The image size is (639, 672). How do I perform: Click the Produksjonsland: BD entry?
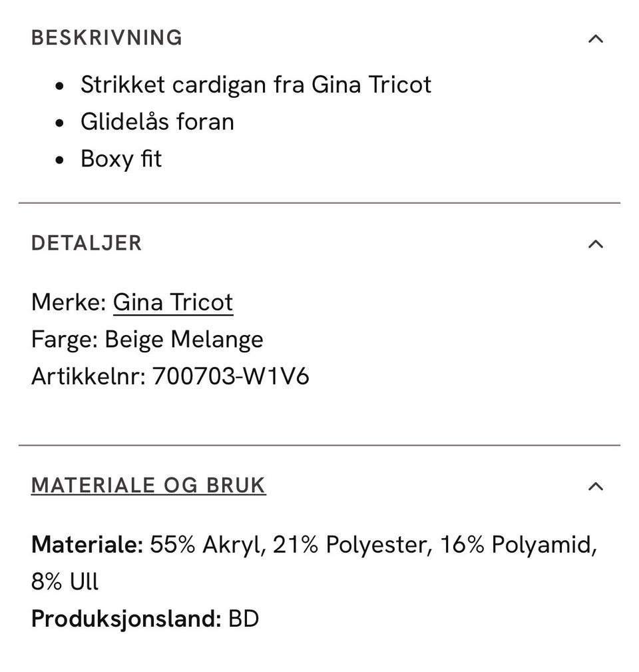coord(144,618)
